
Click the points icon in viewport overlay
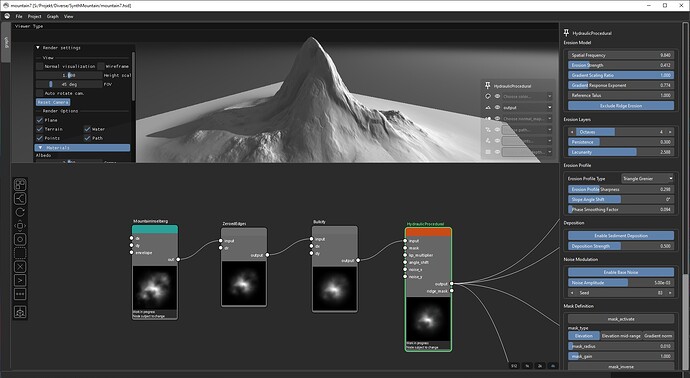coord(488,140)
